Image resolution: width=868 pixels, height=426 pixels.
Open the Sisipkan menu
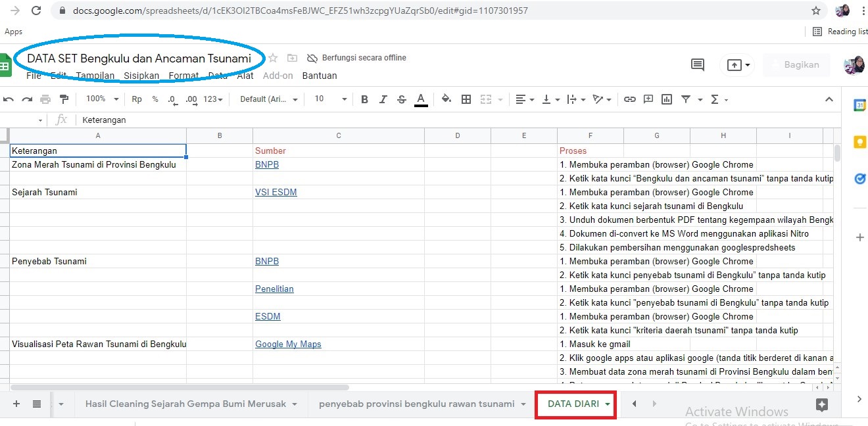pyautogui.click(x=141, y=76)
